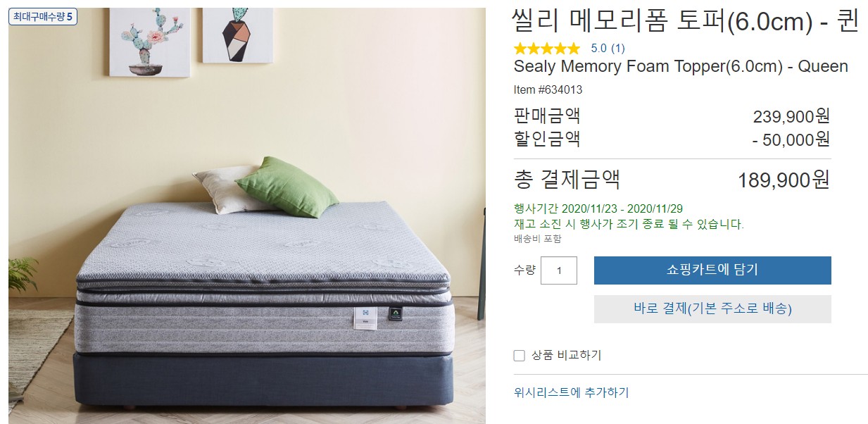
Task: Click the white Sealy tag on mattress
Action: [367, 318]
